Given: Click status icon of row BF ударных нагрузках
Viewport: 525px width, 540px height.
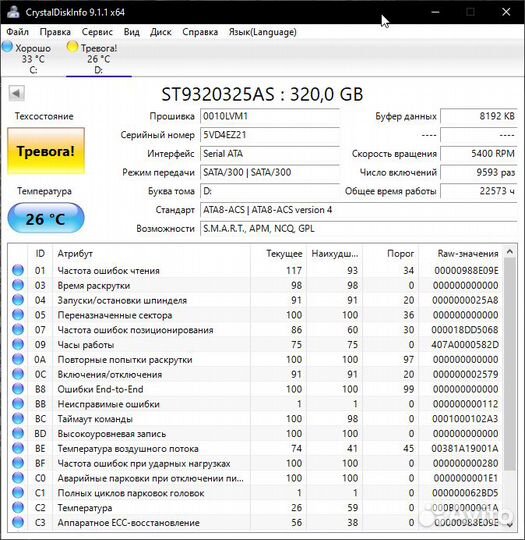Looking at the screenshot, I should point(18,463).
